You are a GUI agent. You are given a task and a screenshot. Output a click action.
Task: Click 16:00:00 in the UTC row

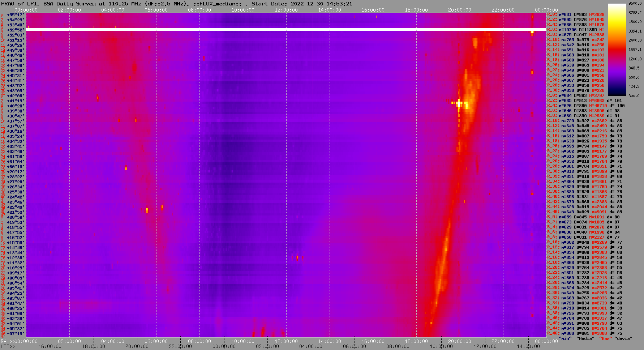[50, 346]
